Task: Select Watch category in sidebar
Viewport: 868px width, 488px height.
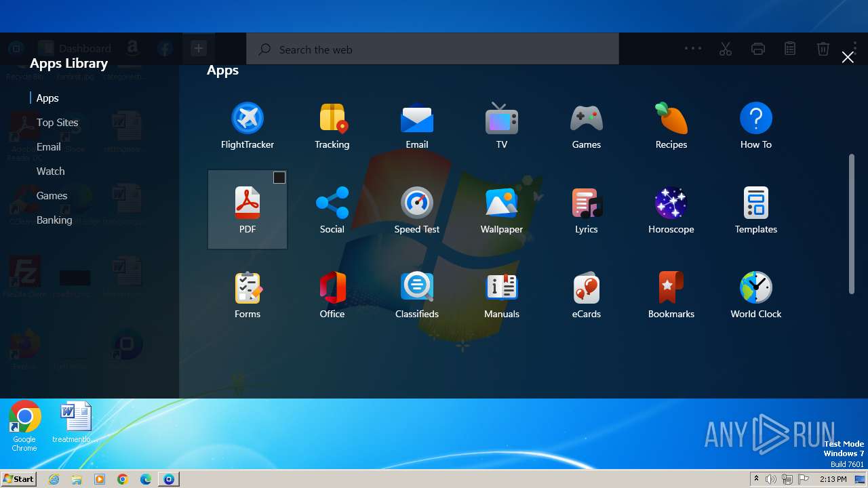Action: [x=51, y=171]
